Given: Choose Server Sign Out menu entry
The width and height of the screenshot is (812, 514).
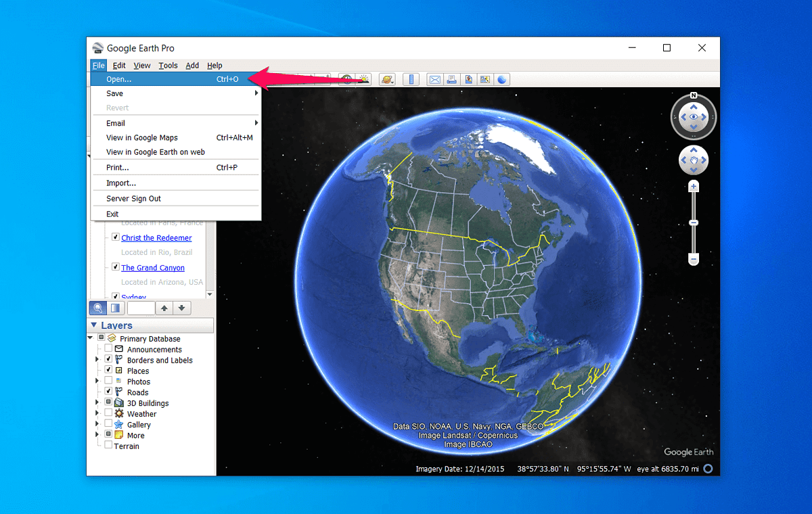Looking at the screenshot, I should pyautogui.click(x=176, y=199).
